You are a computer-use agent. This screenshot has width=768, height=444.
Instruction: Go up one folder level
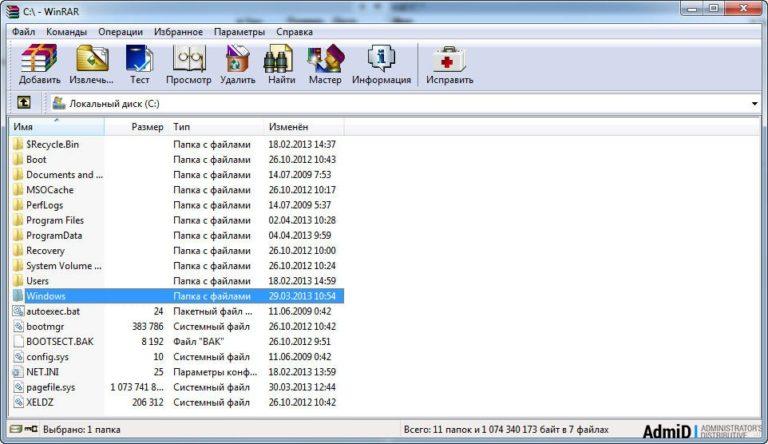pos(24,102)
